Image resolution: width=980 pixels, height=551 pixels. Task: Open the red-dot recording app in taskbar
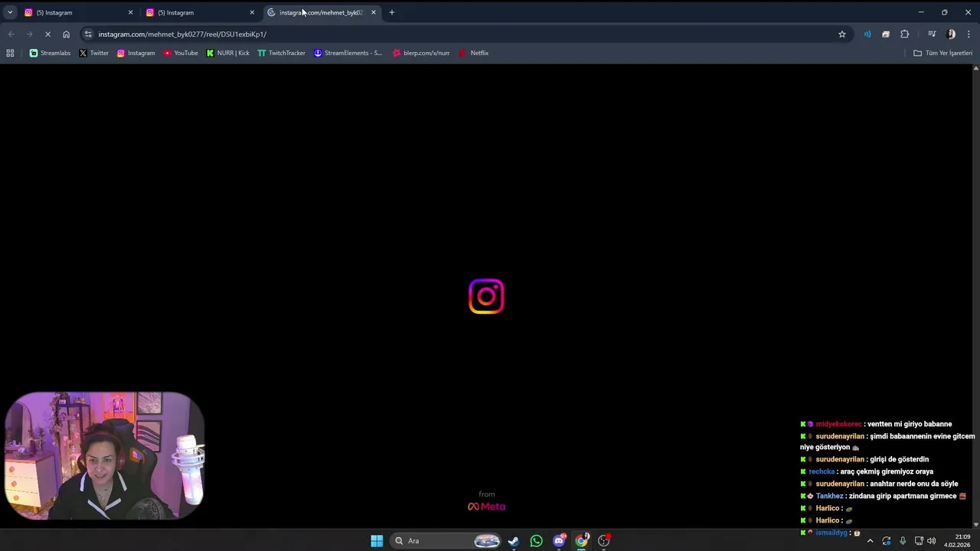coord(604,541)
